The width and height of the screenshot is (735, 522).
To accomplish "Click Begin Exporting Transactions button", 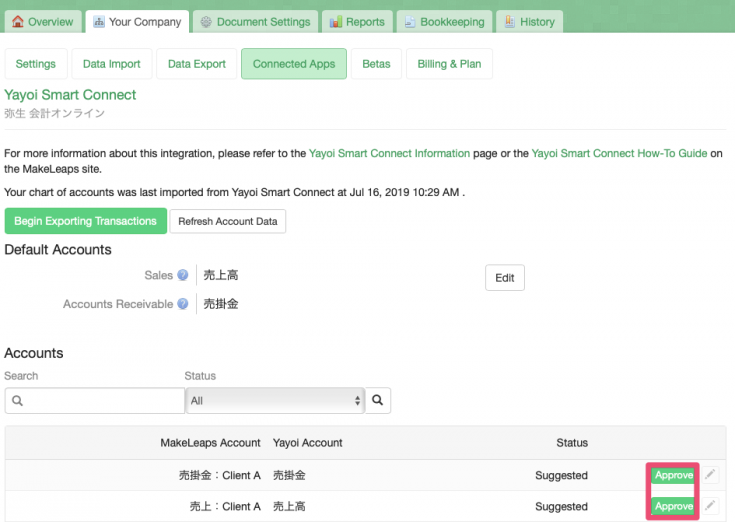I will [86, 221].
